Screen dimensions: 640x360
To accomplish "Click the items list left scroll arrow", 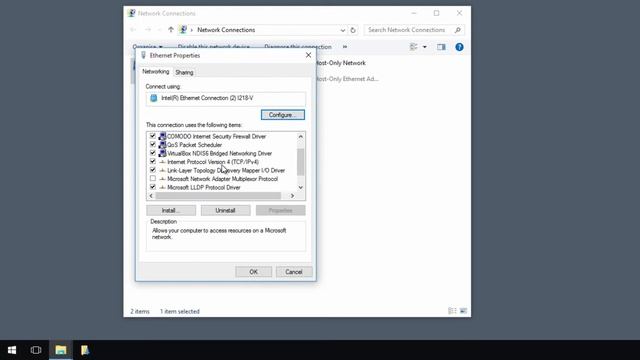I will (151, 196).
